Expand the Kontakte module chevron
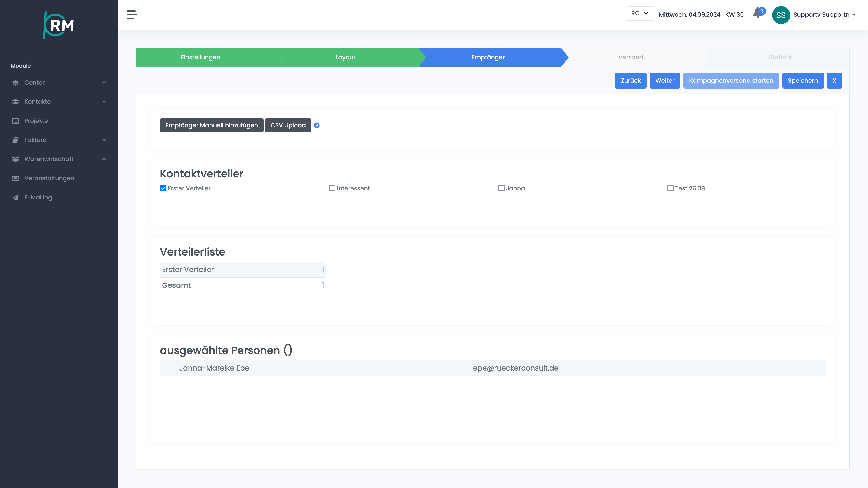 104,101
